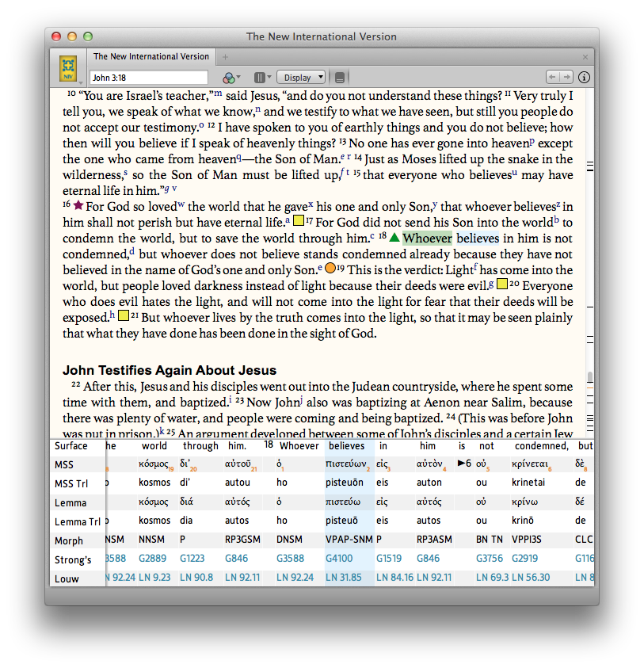Viewport: 644px width, 668px height.
Task: Open the yellow note icon before verse 21
Action: (124, 315)
